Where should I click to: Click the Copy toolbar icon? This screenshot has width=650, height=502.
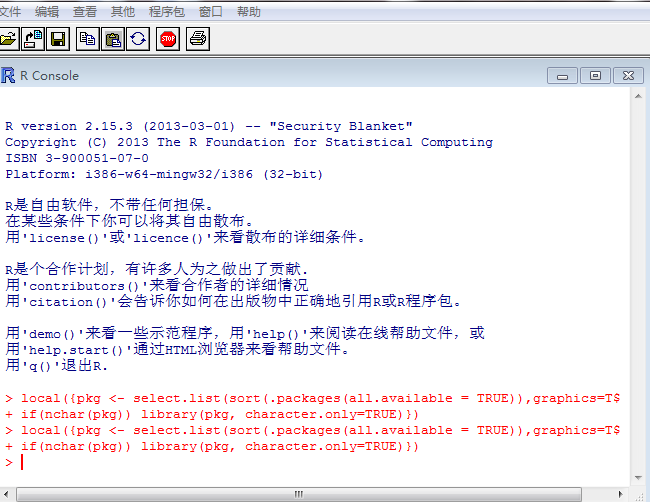pos(87,39)
